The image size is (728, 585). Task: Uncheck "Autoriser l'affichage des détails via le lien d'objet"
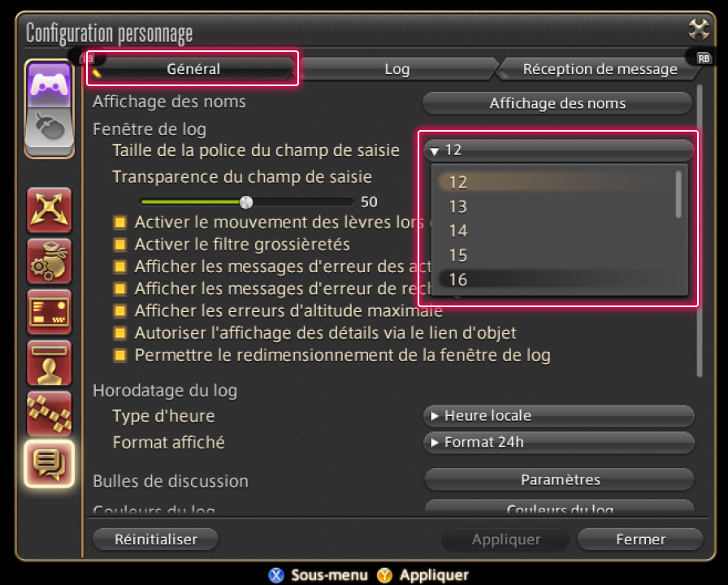coord(120,333)
